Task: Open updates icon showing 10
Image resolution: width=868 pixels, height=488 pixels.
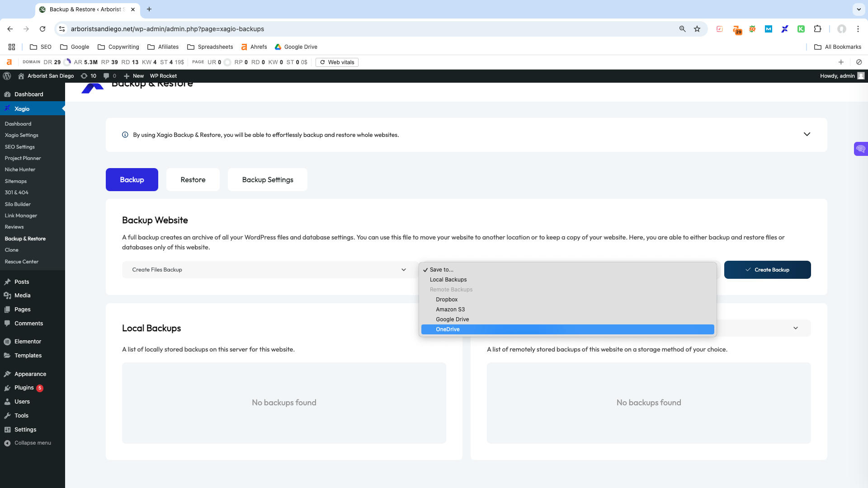Action: (89, 76)
